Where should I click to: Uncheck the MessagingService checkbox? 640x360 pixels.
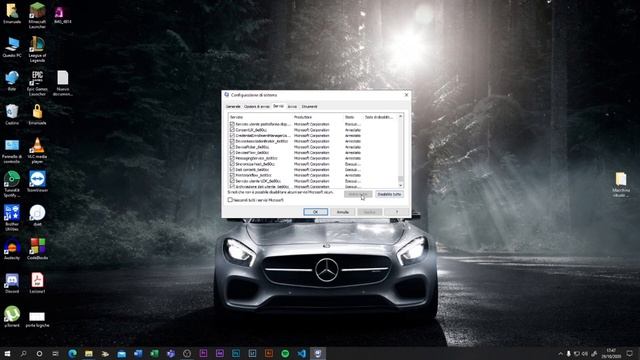click(x=232, y=158)
